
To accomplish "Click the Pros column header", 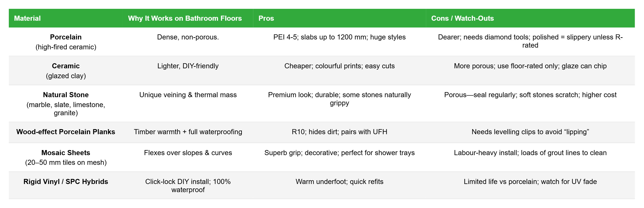I will tap(266, 18).
